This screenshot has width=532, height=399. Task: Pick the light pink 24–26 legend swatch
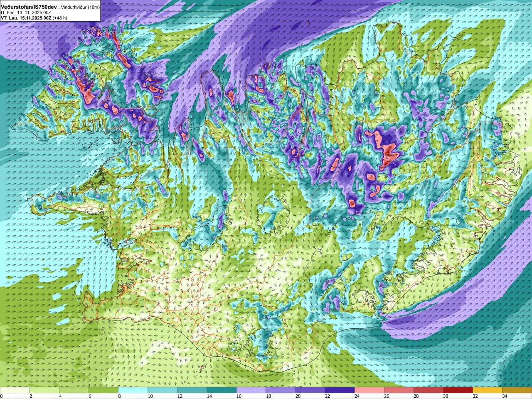pos(369,390)
